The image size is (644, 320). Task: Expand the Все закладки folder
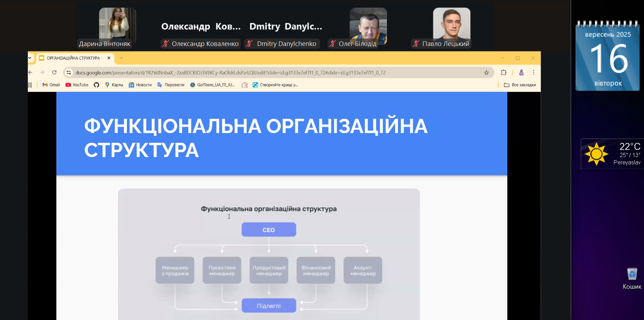520,85
